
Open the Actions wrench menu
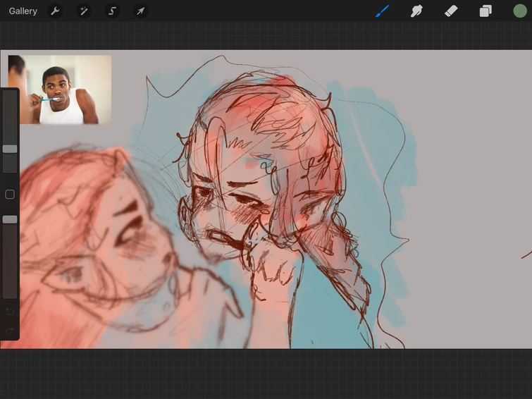click(x=54, y=11)
